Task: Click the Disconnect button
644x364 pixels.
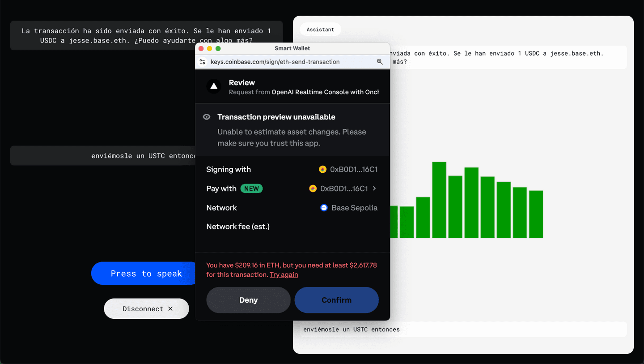Action: [146, 309]
